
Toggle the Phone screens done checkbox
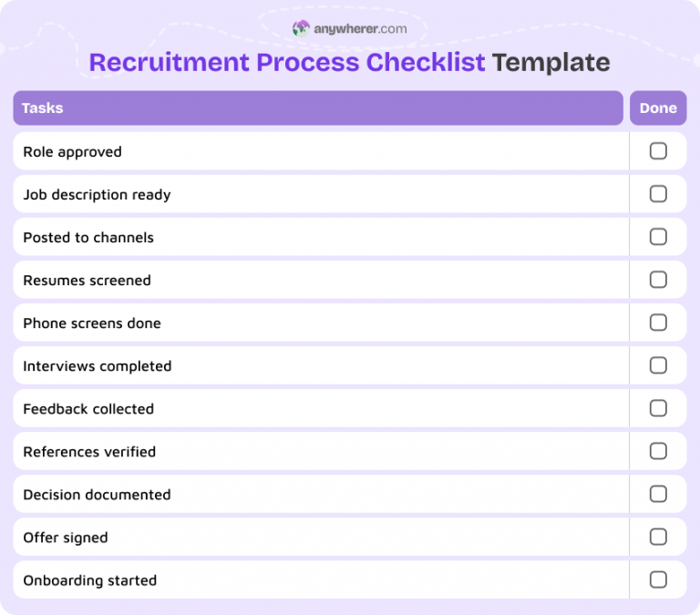click(x=658, y=323)
